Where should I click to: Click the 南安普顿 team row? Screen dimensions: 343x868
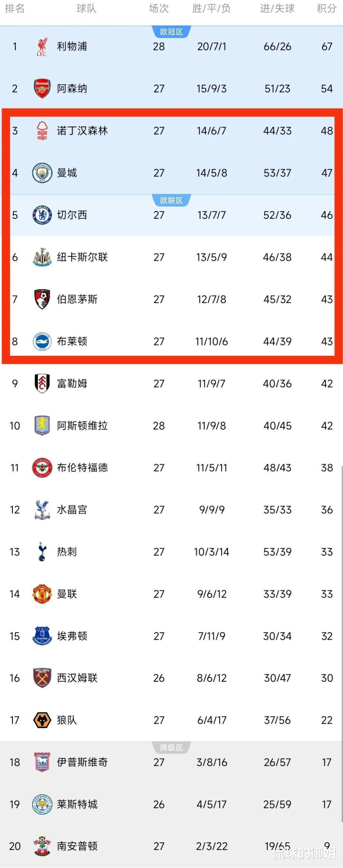[x=171, y=846]
